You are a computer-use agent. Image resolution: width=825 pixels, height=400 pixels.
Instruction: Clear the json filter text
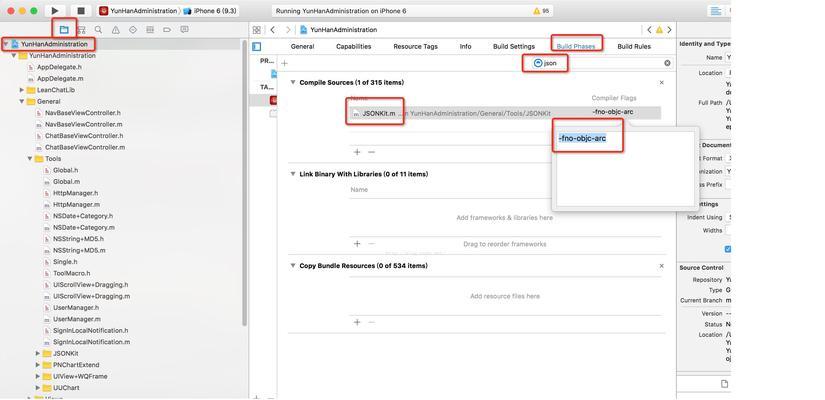coord(667,63)
